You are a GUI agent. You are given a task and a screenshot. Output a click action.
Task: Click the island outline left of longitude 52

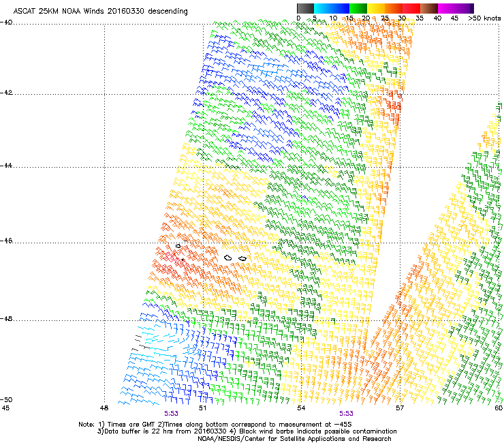point(228,258)
